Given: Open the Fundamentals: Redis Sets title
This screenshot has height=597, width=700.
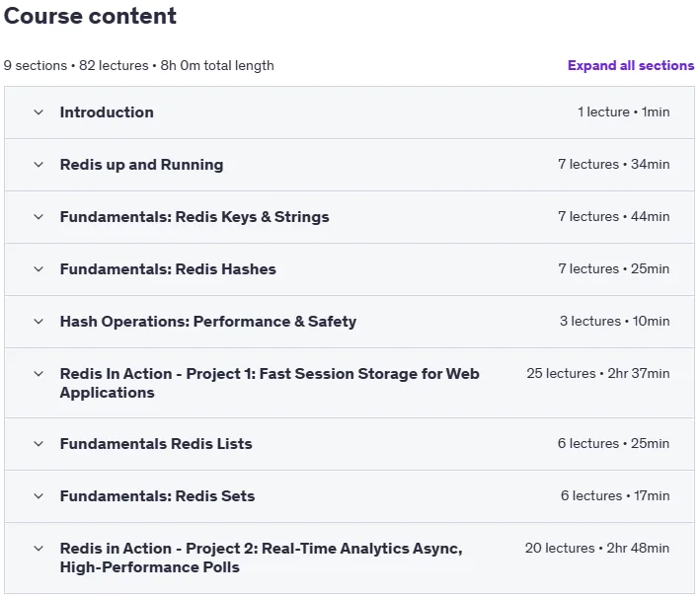Looking at the screenshot, I should (157, 496).
